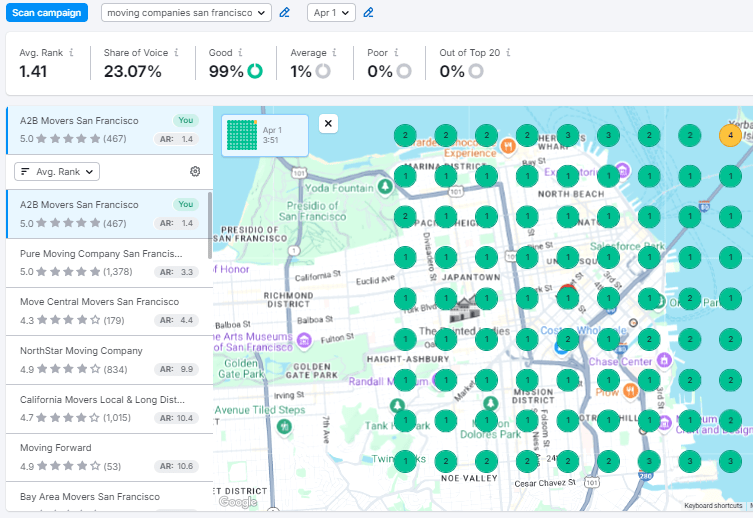Click the pencil icon next to Apr 1
This screenshot has width=753, height=518.
(368, 13)
